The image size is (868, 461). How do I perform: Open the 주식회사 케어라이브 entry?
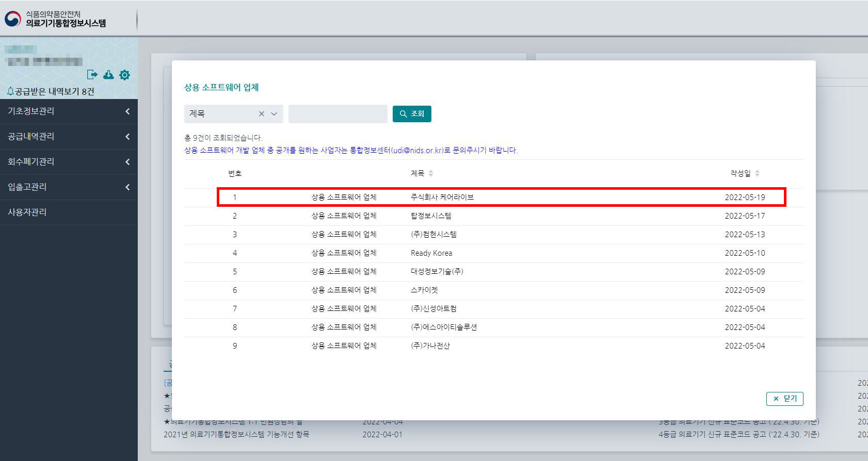point(442,197)
